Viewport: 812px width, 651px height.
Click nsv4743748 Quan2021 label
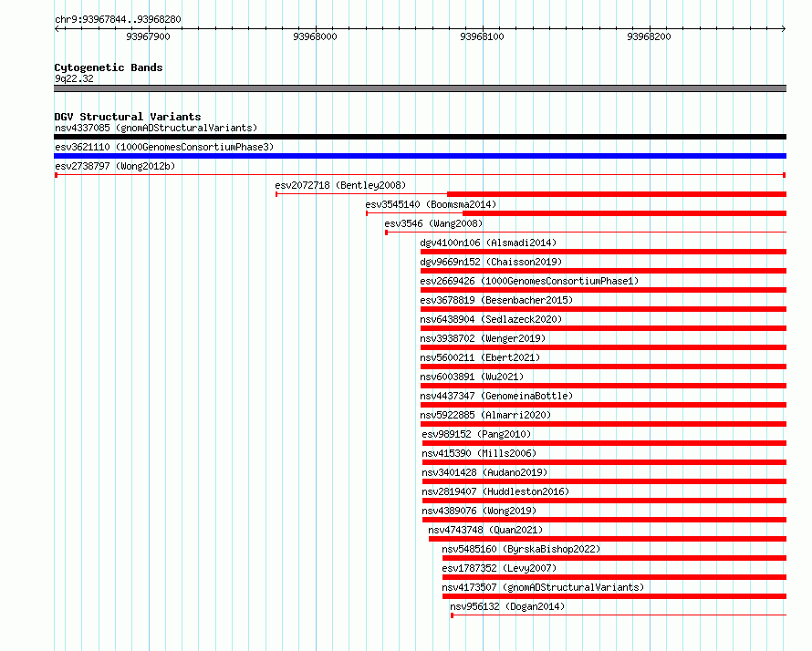coord(485,530)
